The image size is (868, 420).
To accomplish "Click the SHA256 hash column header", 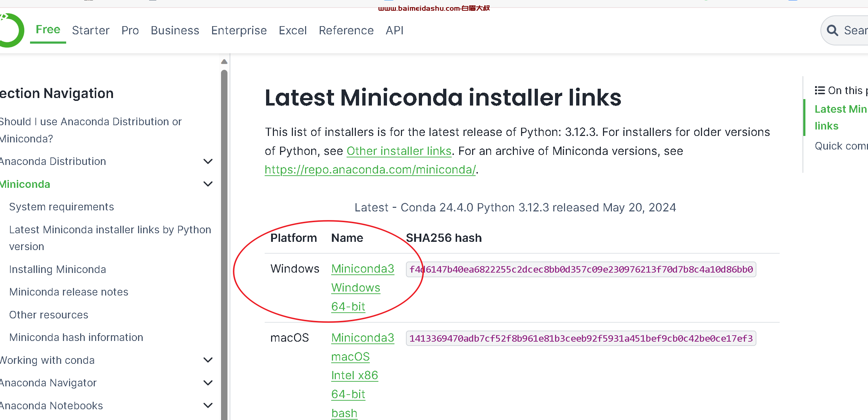I will tap(444, 238).
